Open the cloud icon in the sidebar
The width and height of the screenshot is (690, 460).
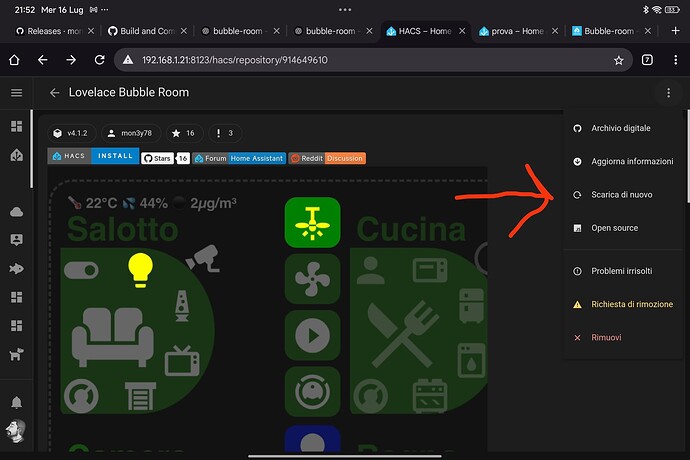17,212
